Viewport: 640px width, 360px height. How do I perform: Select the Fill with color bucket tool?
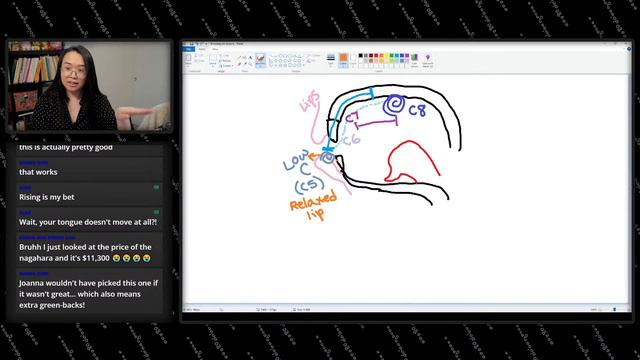pyautogui.click(x=244, y=58)
